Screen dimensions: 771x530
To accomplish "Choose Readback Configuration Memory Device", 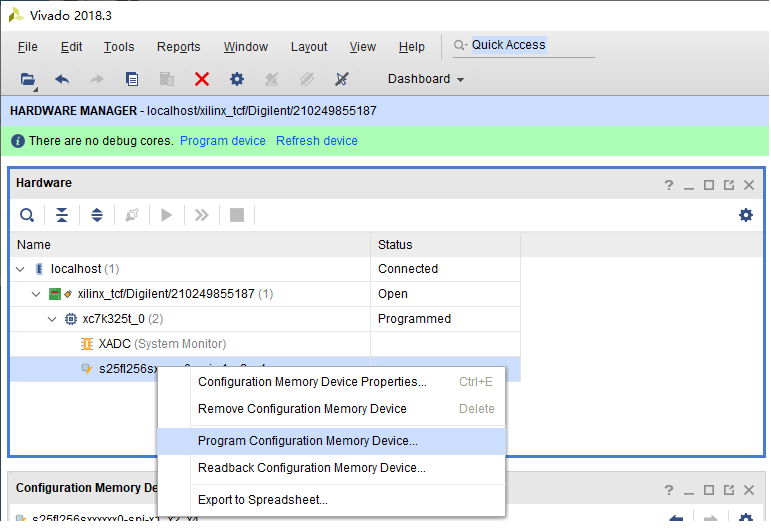I will click(331, 468).
